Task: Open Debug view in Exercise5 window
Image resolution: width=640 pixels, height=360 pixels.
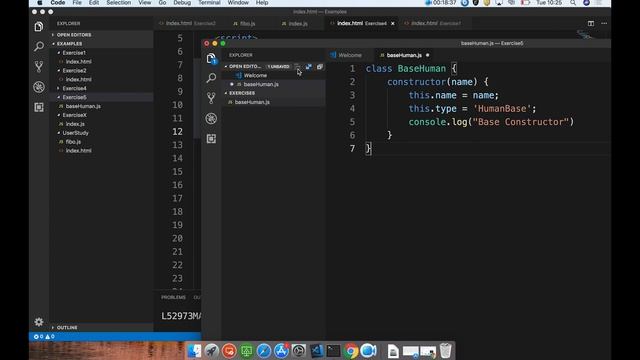Action: [211, 118]
